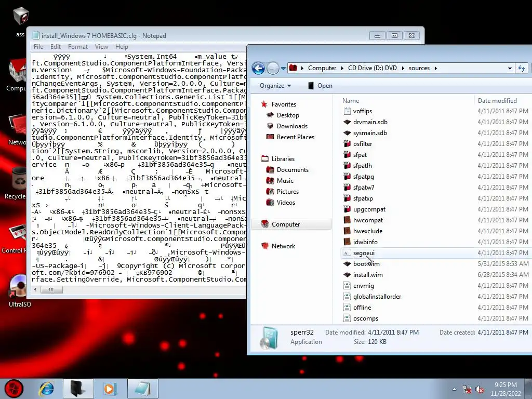
Task: Select the offline file icon
Action: tap(347, 308)
